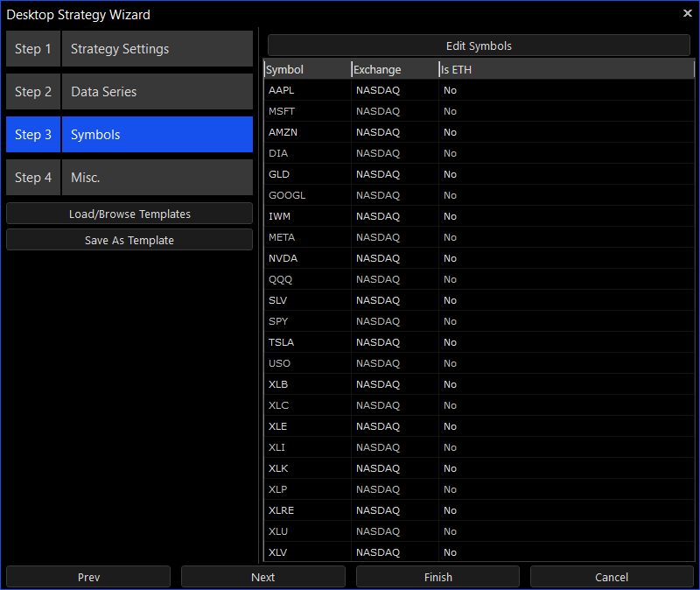Viewport: 700px width, 590px height.
Task: Switch to Step 4 Misc.
Action: coord(129,178)
